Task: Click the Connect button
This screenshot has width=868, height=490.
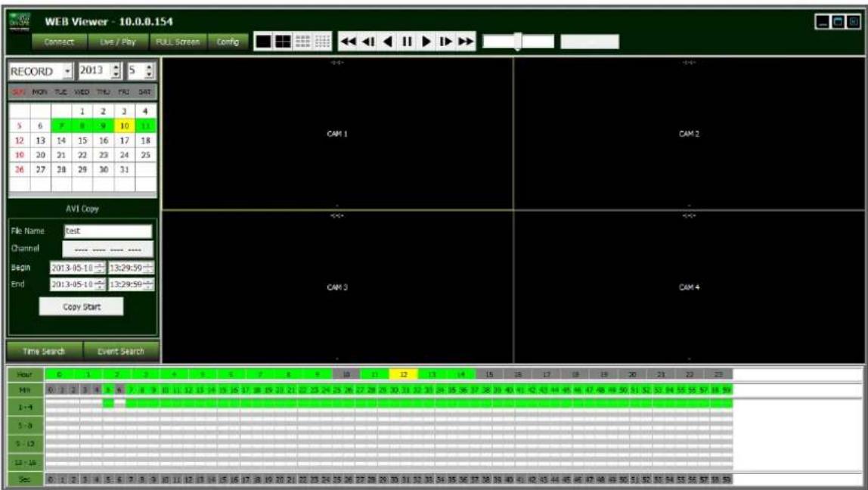Action: 59,42
